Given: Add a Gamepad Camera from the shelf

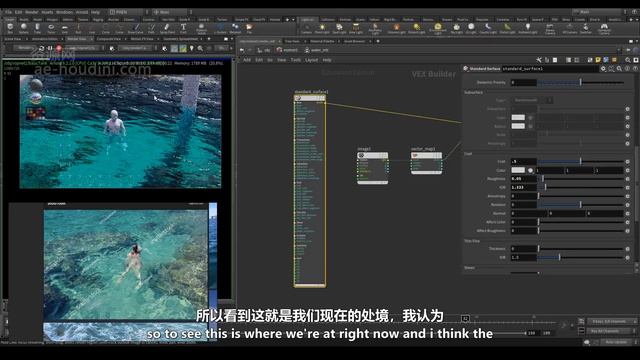Looking at the screenshot, I should pos(604,29).
